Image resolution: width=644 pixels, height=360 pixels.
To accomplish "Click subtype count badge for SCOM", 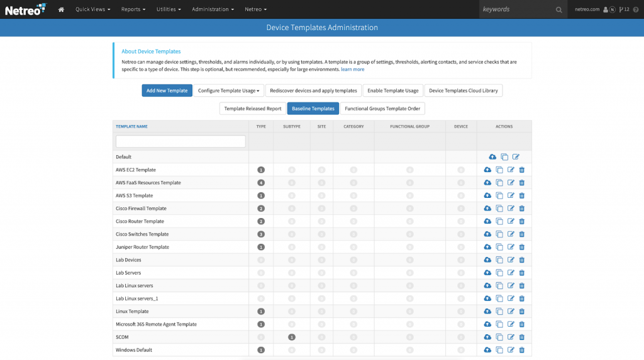I will click(x=292, y=337).
